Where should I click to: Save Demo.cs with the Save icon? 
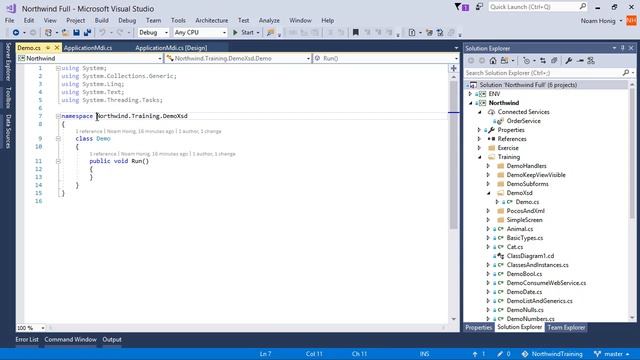click(76, 33)
